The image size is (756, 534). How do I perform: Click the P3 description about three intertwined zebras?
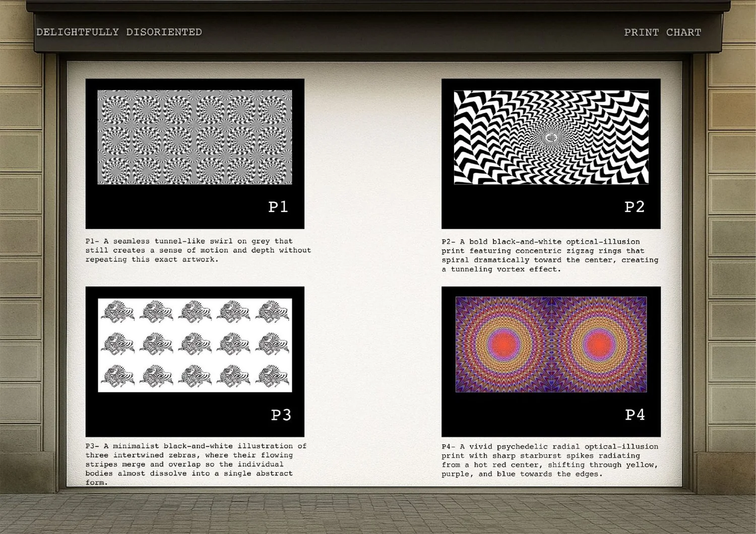click(x=196, y=464)
